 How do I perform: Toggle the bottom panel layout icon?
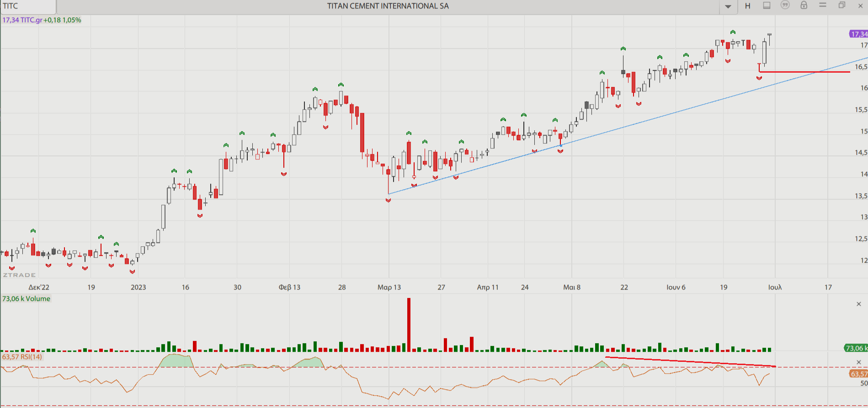(x=767, y=5)
